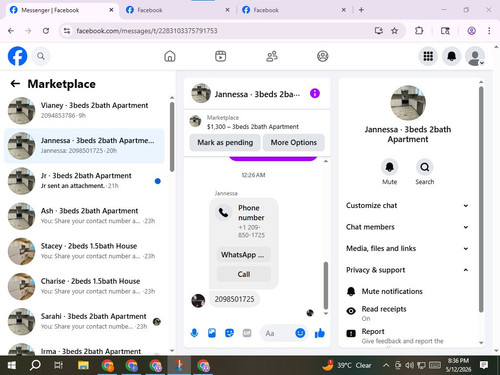Go to the Home feed icon
This screenshot has width=500, height=375.
click(170, 56)
